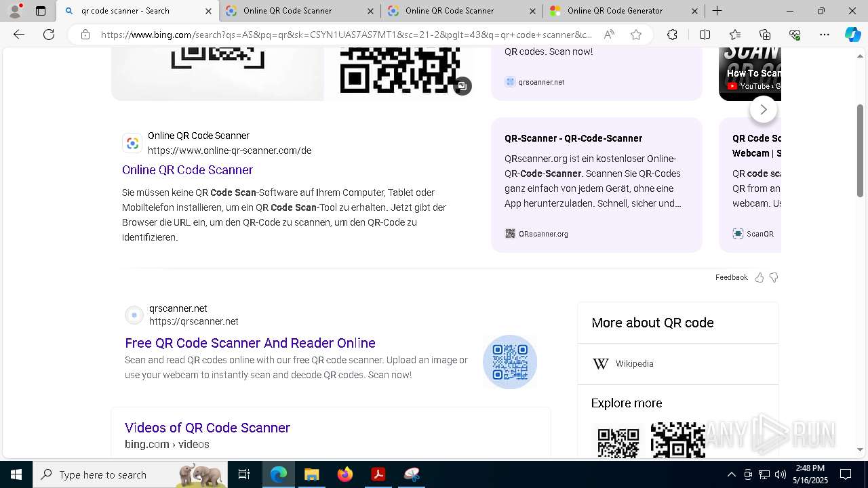Screen dimensions: 868x488
Task: Switch to third Online QR Code Scanner tab
Action: [x=461, y=11]
